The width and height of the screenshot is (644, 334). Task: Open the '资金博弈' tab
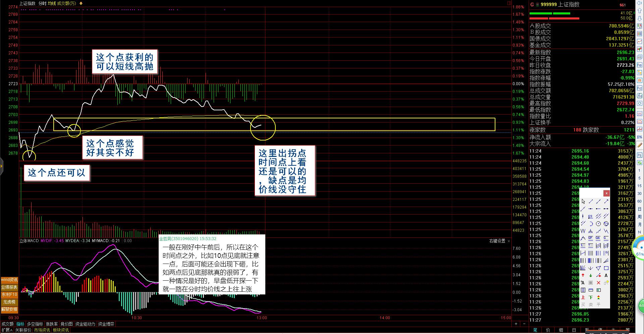(106, 324)
